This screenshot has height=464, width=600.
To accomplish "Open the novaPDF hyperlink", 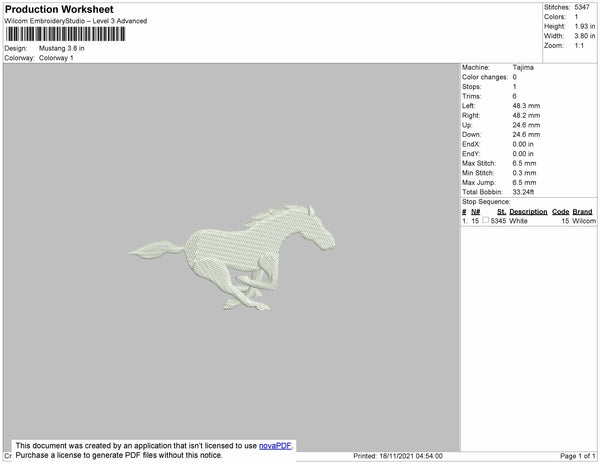I will point(275,446).
